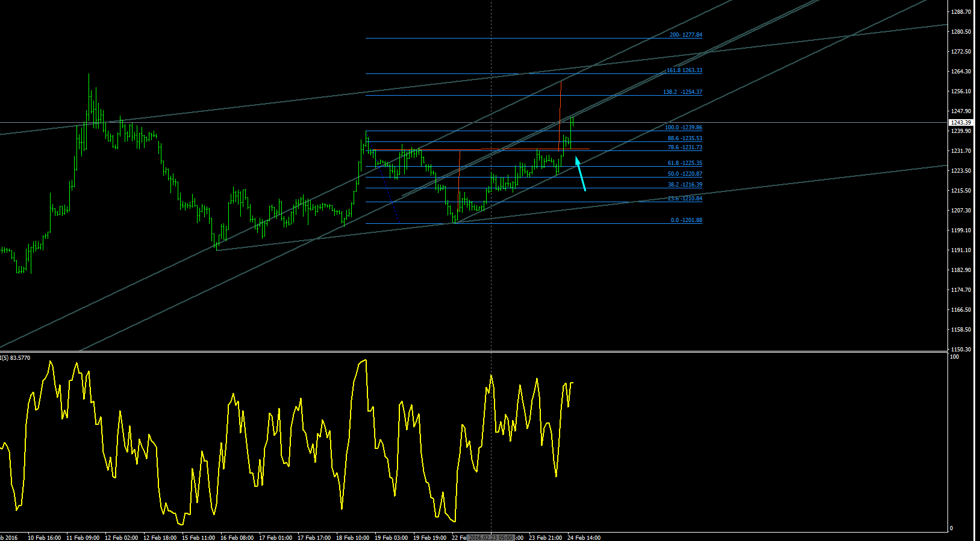Select the 1231.70 price scale value
Viewport: 980px width, 541px height.
coord(961,151)
